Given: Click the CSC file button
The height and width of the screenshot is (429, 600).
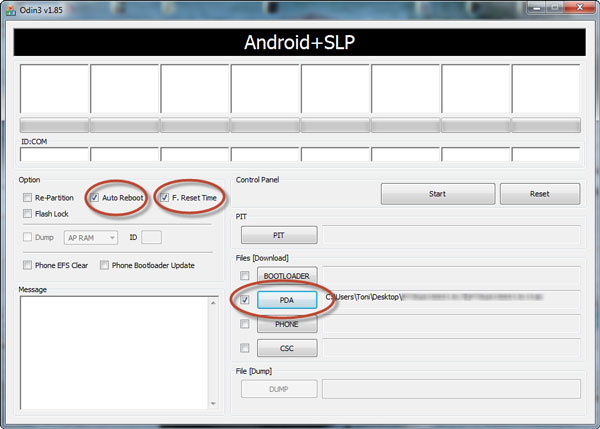Looking at the screenshot, I should pyautogui.click(x=286, y=348).
